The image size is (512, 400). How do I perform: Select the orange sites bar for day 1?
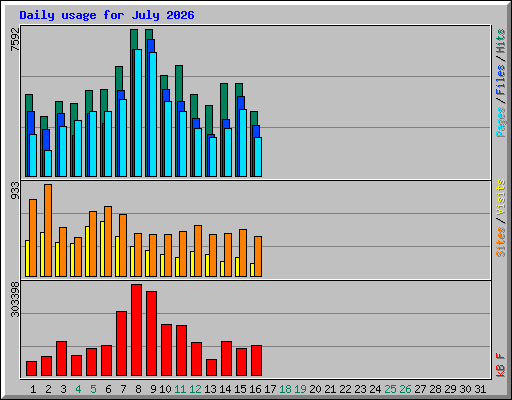click(x=33, y=238)
